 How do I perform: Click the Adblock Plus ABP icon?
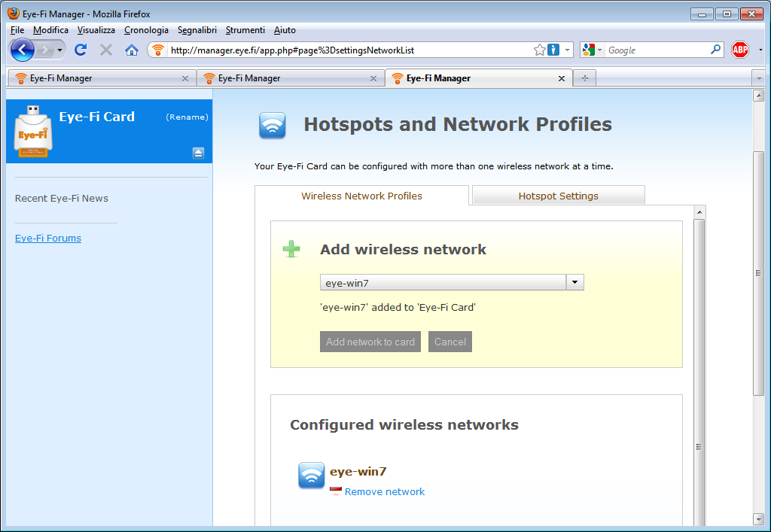coord(740,50)
